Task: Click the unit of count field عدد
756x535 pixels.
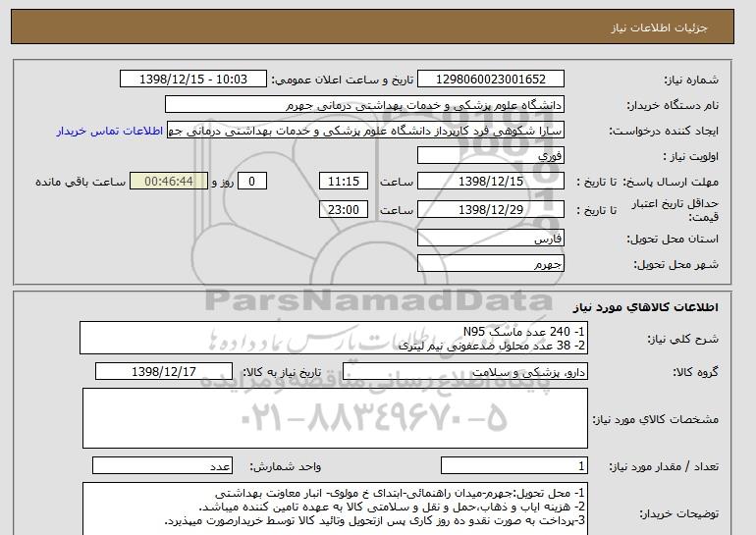Action: (x=162, y=466)
